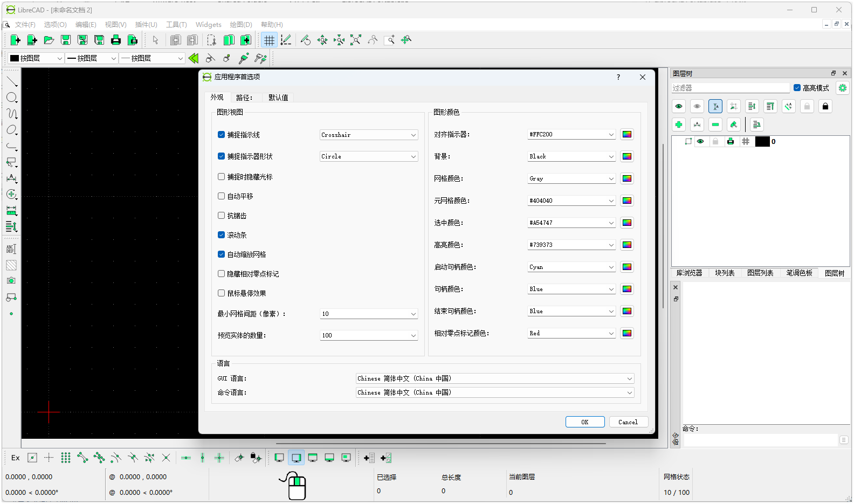Select the Line tool in left toolbar
854x504 pixels.
[11, 82]
